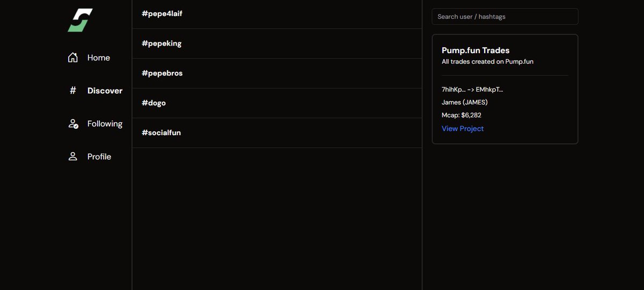Go to the Discover section label

[105, 91]
